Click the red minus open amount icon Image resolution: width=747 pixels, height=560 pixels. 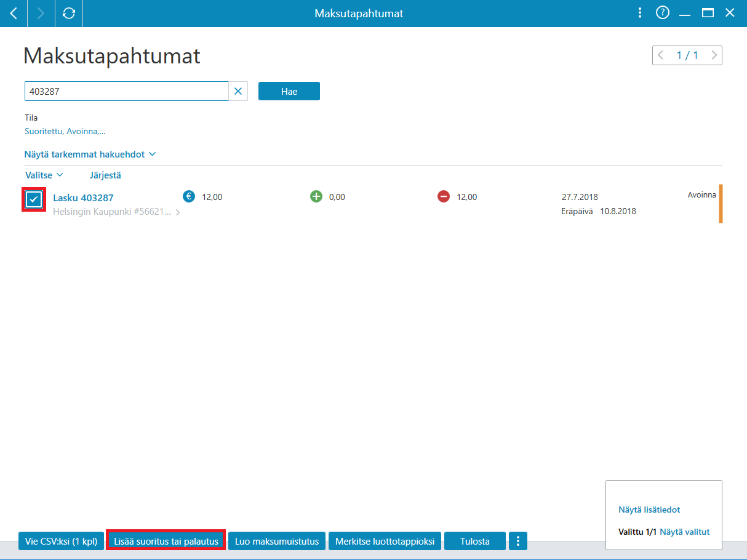(444, 196)
